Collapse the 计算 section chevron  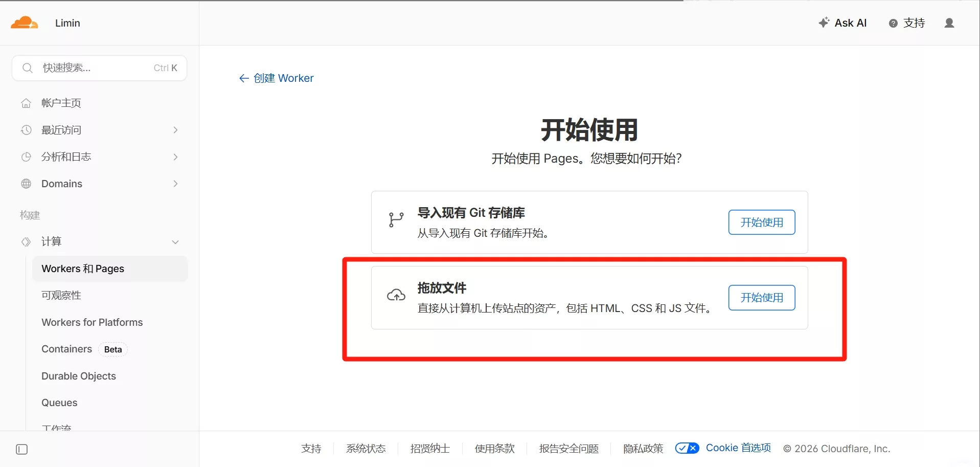(x=175, y=242)
